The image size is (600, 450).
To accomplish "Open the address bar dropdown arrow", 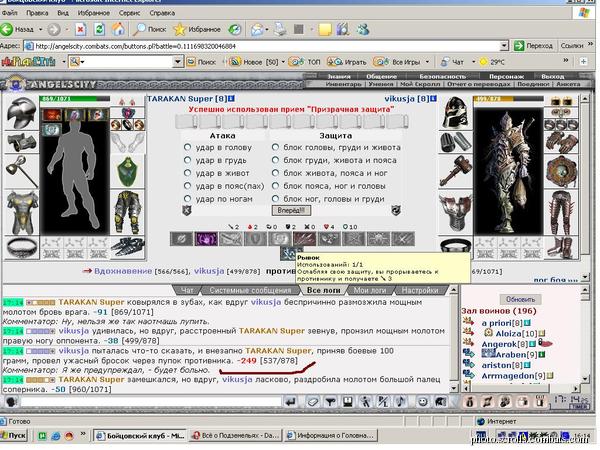I will tap(504, 46).
